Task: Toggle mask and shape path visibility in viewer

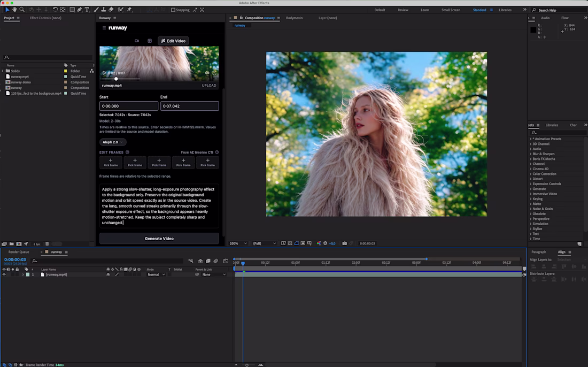Action: click(x=296, y=243)
